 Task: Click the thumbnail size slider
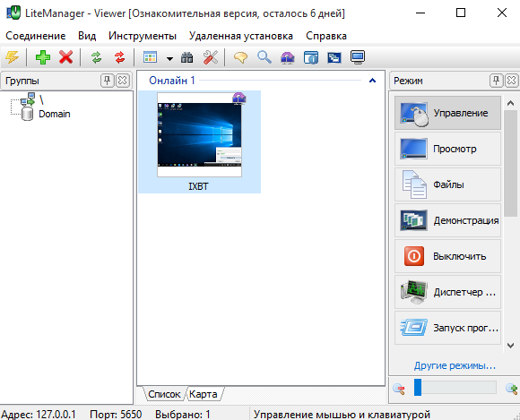(x=455, y=388)
